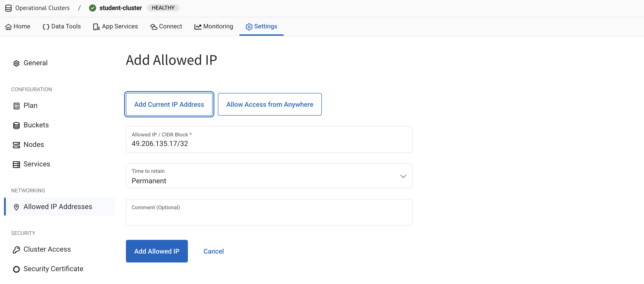Viewport: 644px width, 284px height.
Task: Select the Monitoring chart icon
Action: point(197,26)
